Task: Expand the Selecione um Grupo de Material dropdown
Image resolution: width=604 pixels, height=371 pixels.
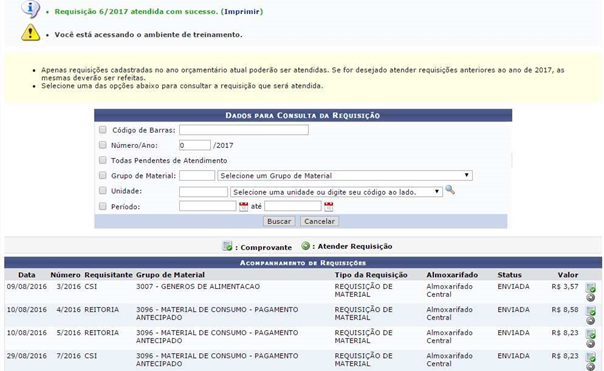Action: [345, 176]
